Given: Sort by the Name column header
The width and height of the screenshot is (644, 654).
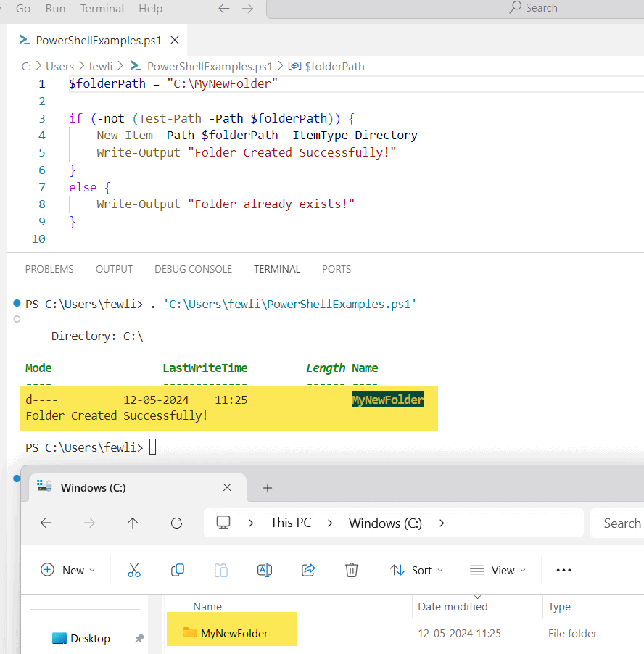Looking at the screenshot, I should point(207,606).
